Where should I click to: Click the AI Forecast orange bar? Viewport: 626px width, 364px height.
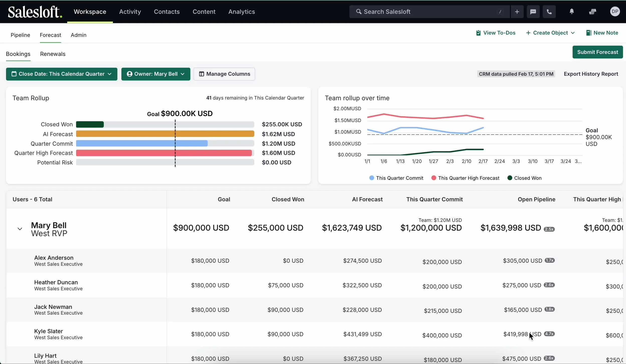coord(165,134)
